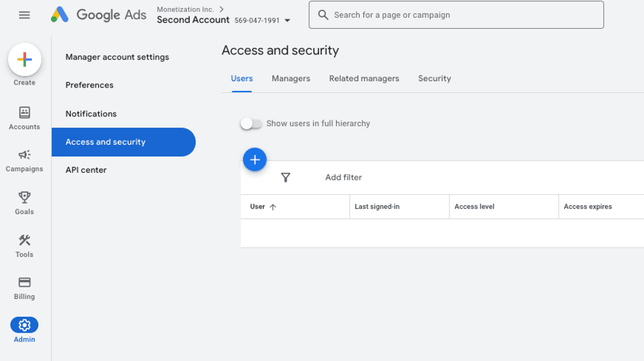Screen dimensions: 644x361
Task: Expand the Second Account selector dropdown
Action: click(288, 21)
